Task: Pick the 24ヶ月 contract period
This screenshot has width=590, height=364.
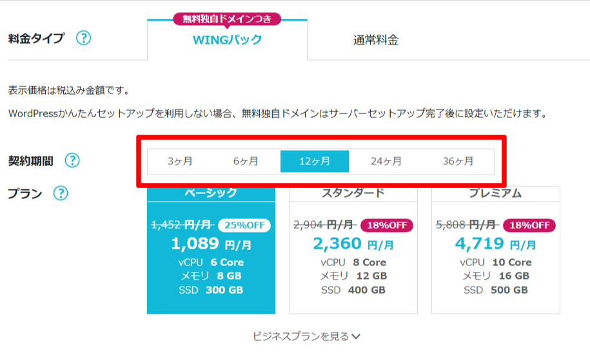Action: pyautogui.click(x=386, y=161)
